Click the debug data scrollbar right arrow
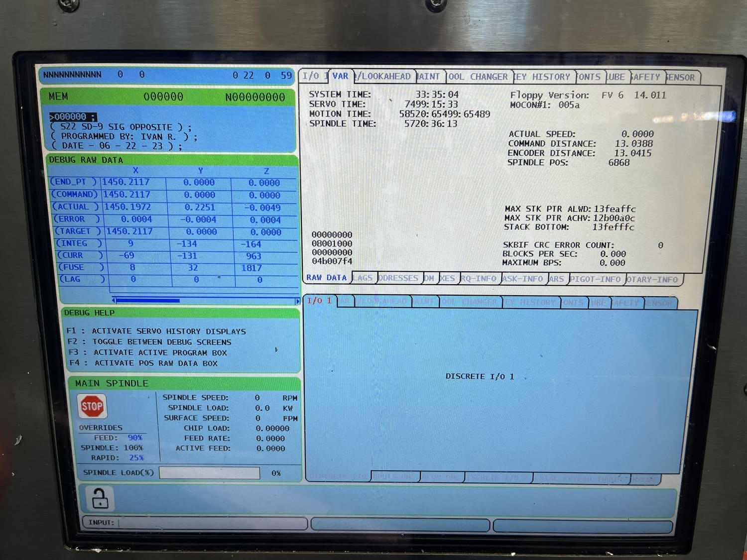The image size is (747, 560). click(298, 301)
